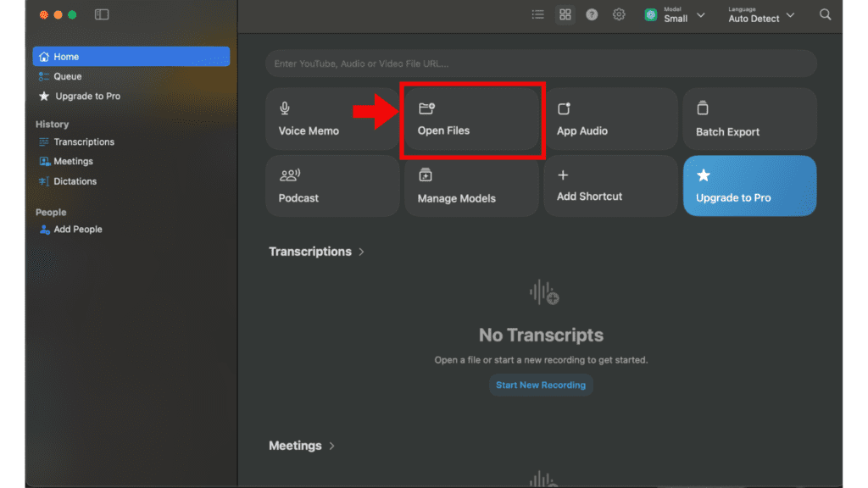The height and width of the screenshot is (488, 868).
Task: Select Queue in the sidebar
Action: click(68, 76)
